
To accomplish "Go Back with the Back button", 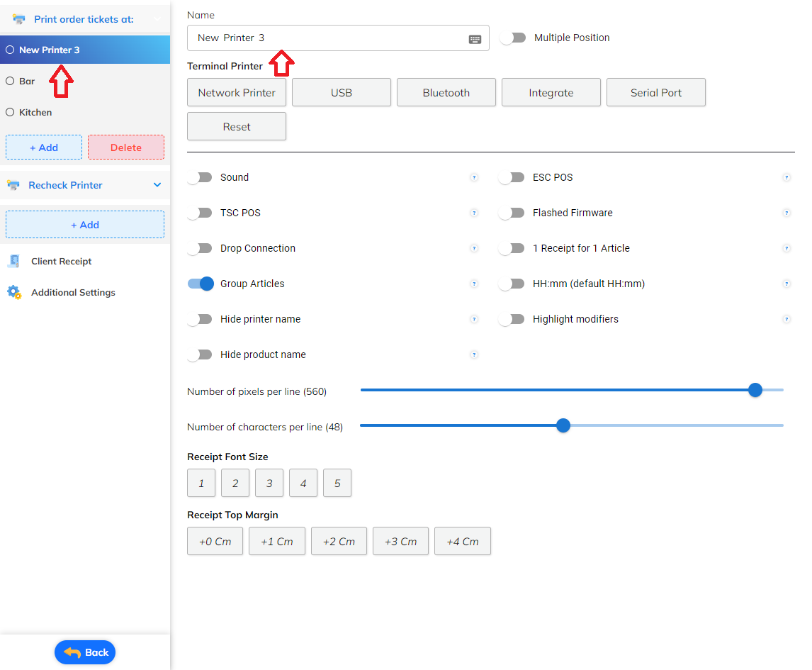I will point(85,652).
